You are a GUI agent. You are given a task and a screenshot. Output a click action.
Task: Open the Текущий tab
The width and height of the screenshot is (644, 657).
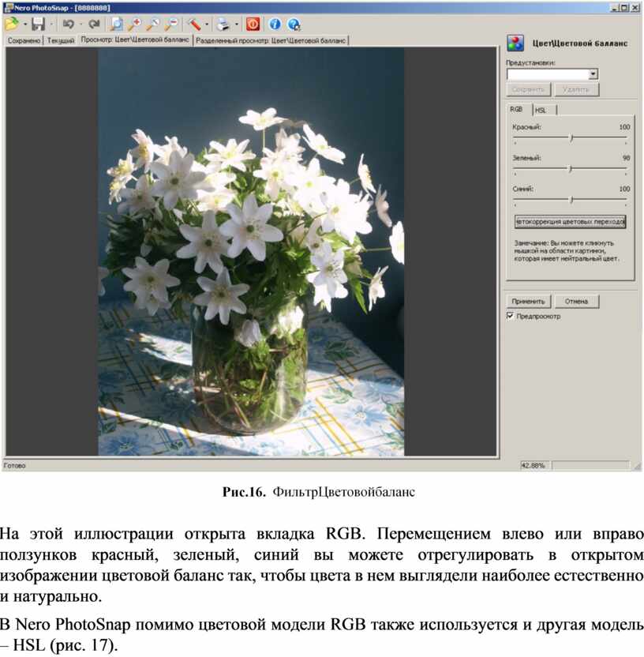(61, 39)
